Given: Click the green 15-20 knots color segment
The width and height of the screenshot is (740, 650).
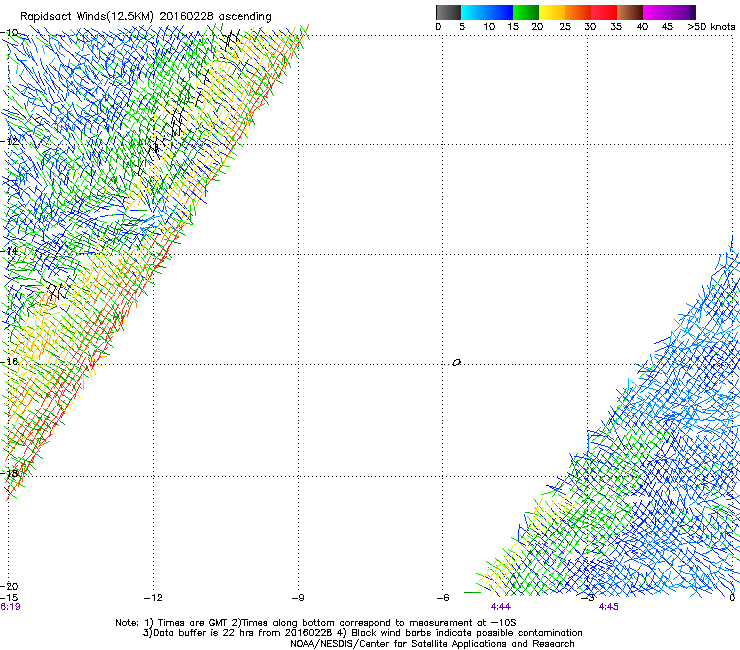Looking at the screenshot, I should tap(526, 12).
